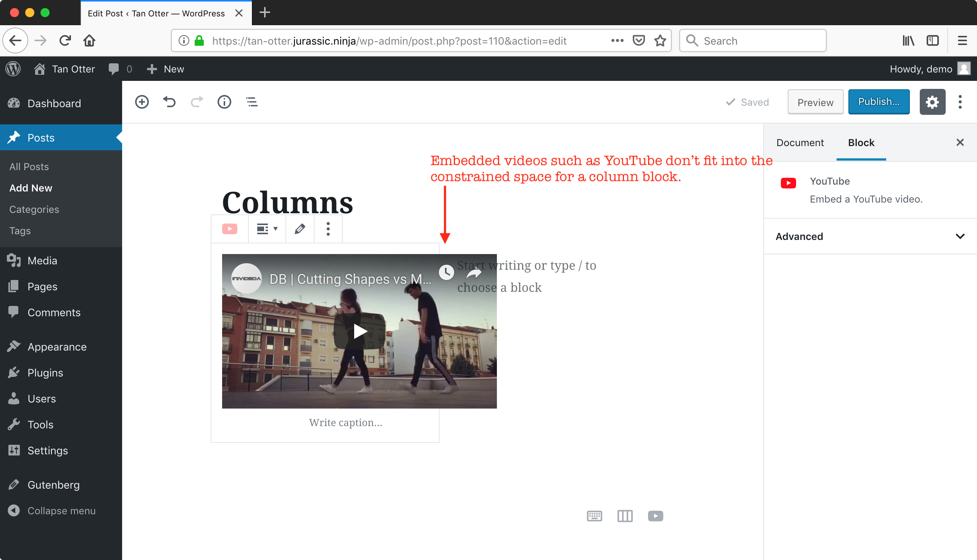Click the Preview button
Screen dimensions: 977x560
point(815,102)
